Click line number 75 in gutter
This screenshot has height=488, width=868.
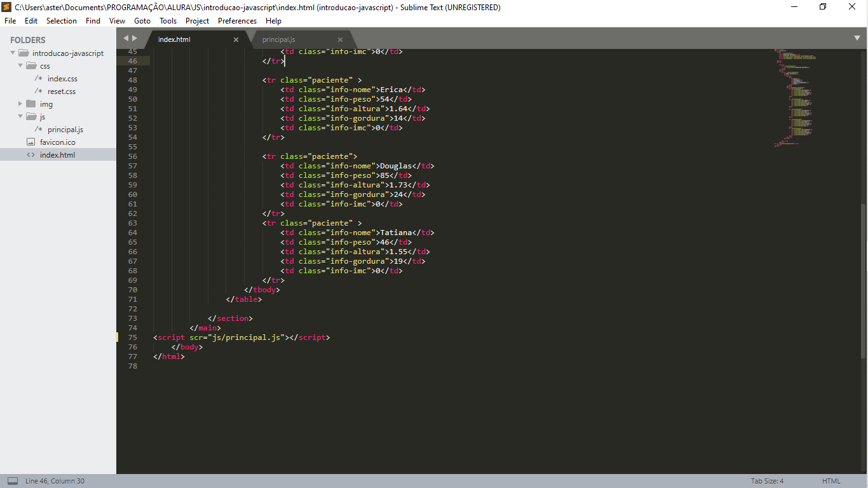click(x=132, y=337)
